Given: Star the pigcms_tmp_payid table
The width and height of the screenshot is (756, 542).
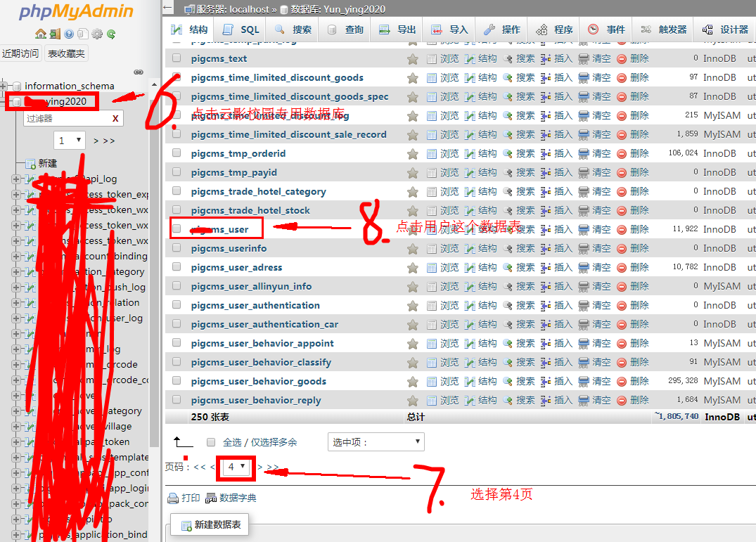Looking at the screenshot, I should point(413,173).
